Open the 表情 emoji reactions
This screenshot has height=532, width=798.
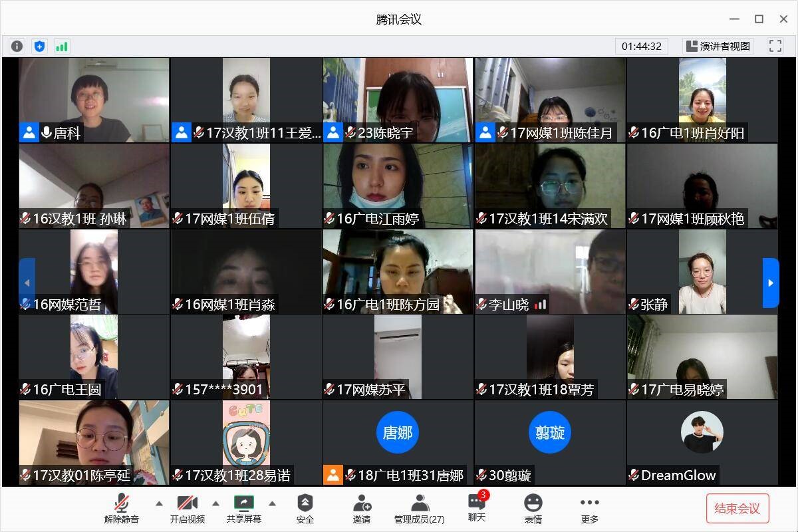533,509
